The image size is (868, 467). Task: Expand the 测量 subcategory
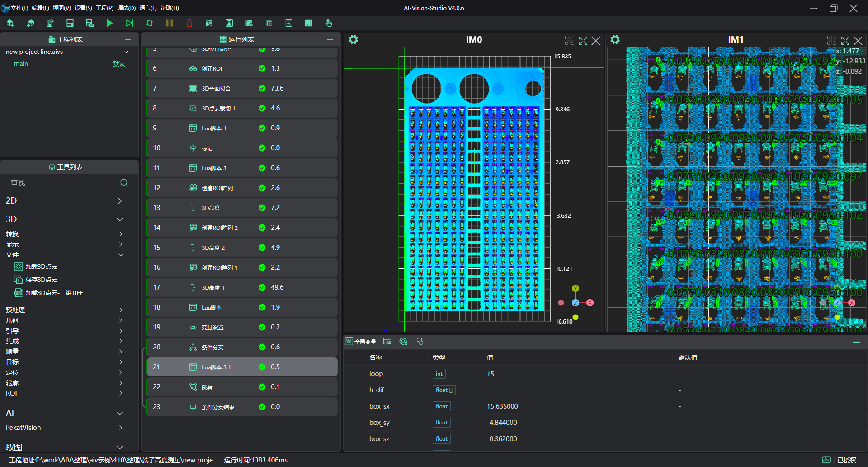[121, 352]
